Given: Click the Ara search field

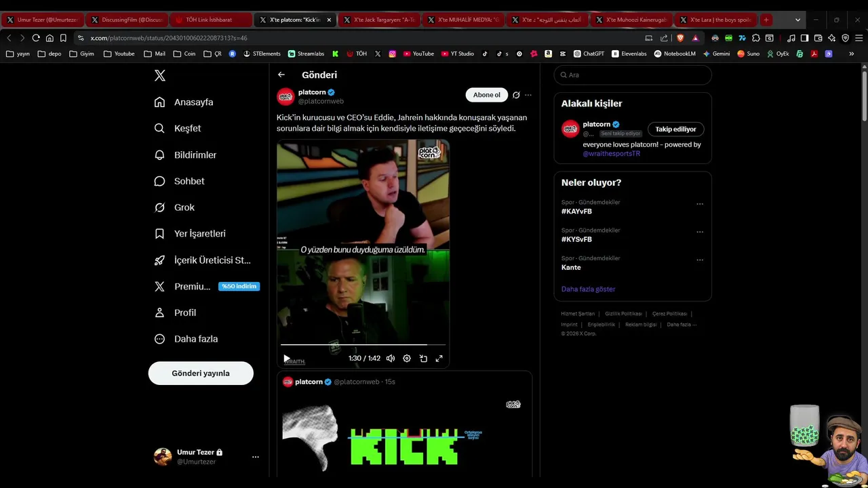Looking at the screenshot, I should pos(633,75).
